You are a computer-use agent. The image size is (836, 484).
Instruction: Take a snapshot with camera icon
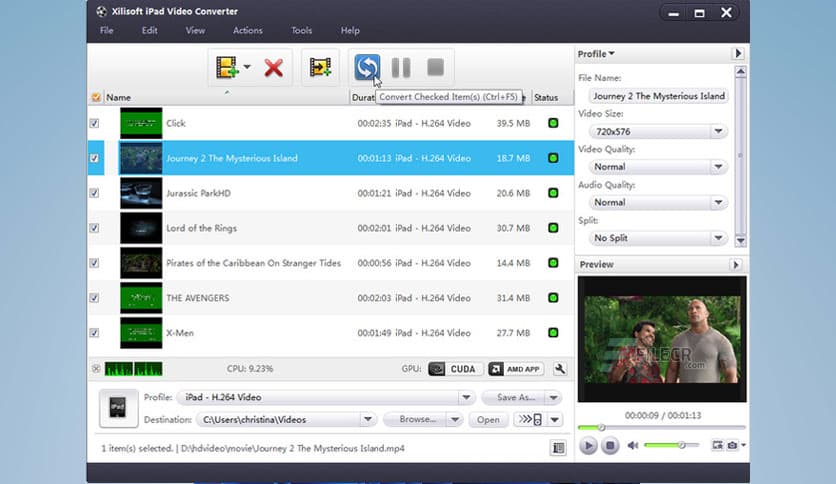click(x=733, y=445)
